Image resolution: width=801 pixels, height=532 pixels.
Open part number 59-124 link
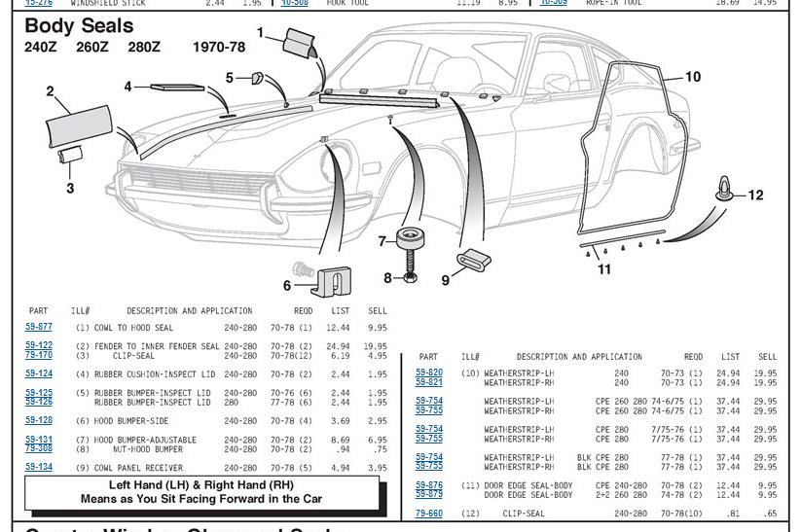[x=39, y=373]
